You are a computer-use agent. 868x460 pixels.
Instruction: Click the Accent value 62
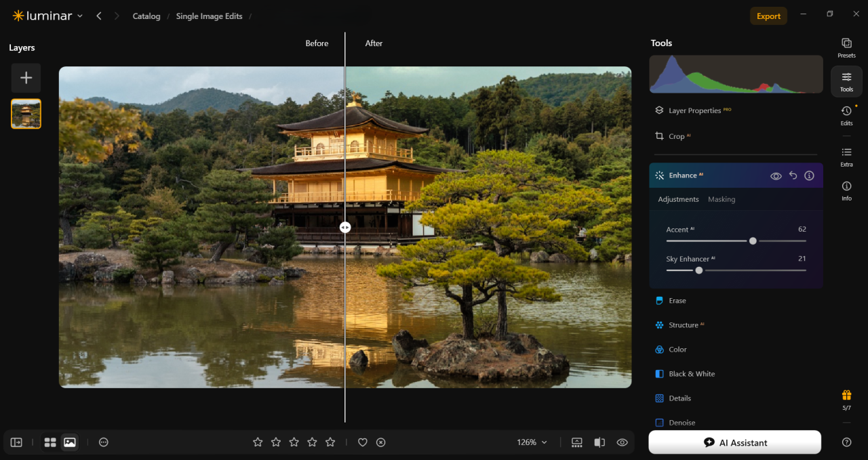click(x=802, y=230)
